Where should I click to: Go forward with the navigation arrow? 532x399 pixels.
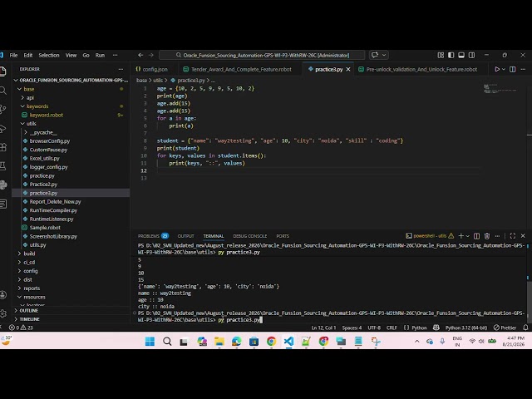(x=151, y=55)
